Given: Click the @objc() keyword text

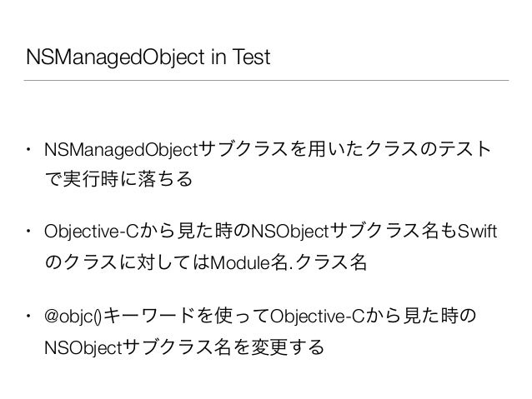Looking at the screenshot, I should tap(73, 317).
